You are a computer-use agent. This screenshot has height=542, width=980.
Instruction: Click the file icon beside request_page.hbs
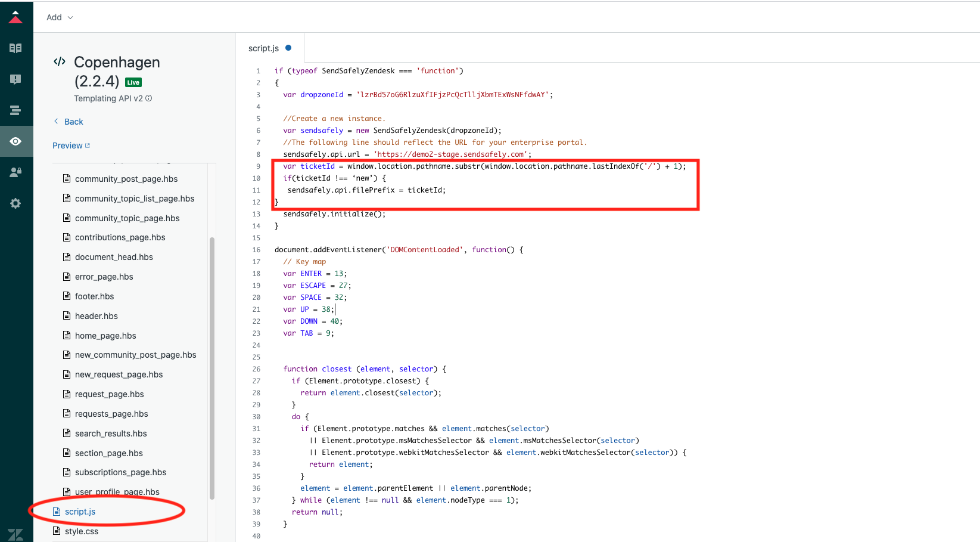coord(67,394)
